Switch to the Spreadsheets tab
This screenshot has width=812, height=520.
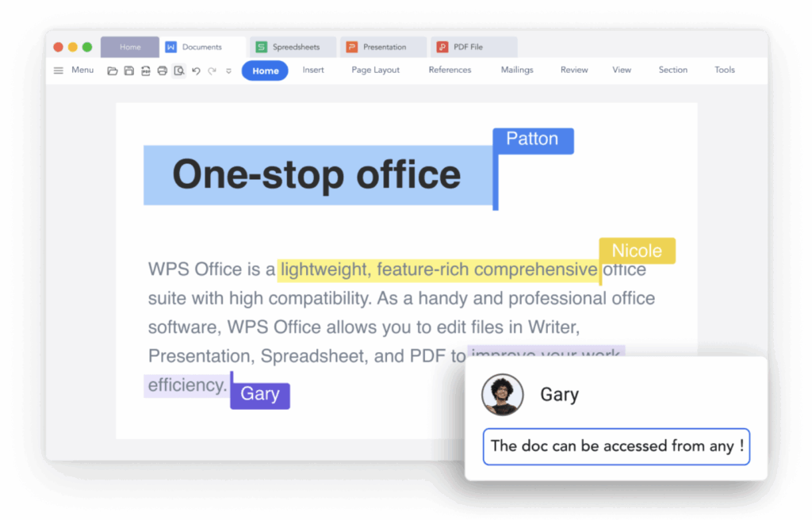coord(293,47)
